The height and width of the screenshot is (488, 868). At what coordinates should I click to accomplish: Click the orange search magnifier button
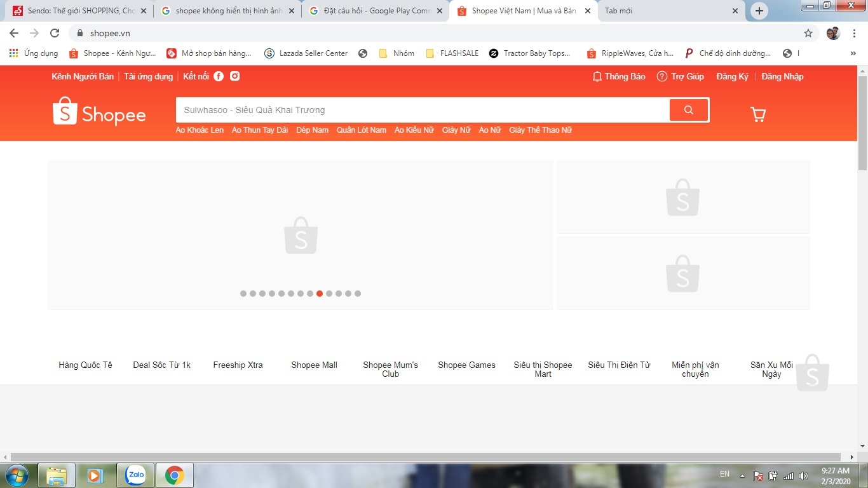pyautogui.click(x=689, y=110)
